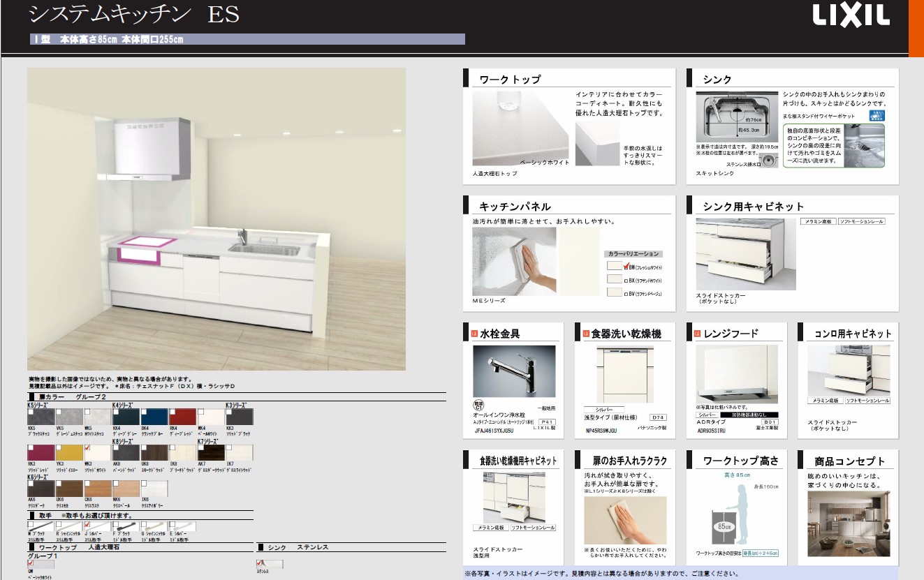
Task: Click the P41 code box
Action: (x=546, y=422)
